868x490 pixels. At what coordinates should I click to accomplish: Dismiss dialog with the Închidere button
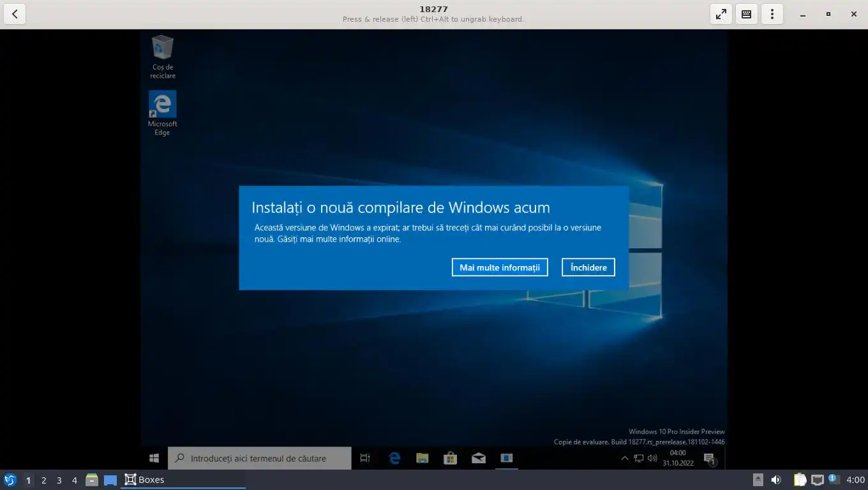pos(588,267)
